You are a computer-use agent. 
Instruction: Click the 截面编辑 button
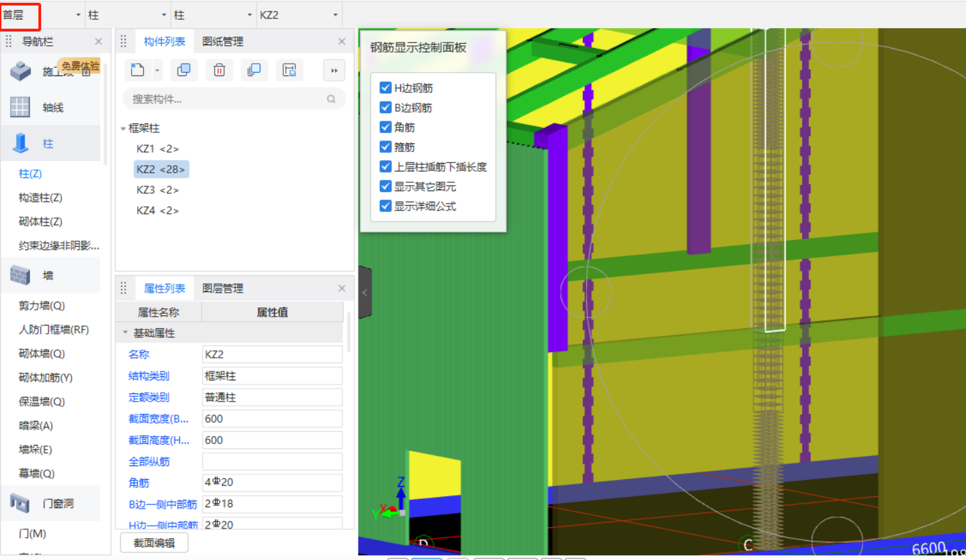point(154,544)
